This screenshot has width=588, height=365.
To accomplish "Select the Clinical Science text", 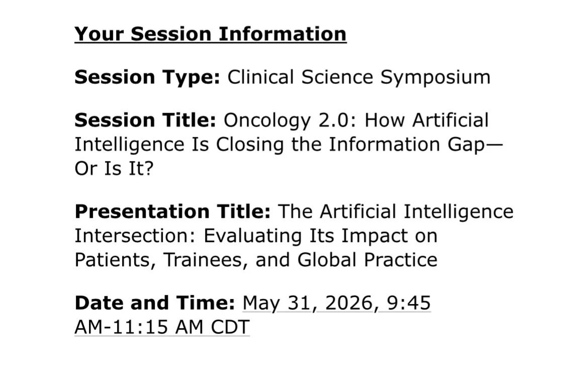I will 300,77.
